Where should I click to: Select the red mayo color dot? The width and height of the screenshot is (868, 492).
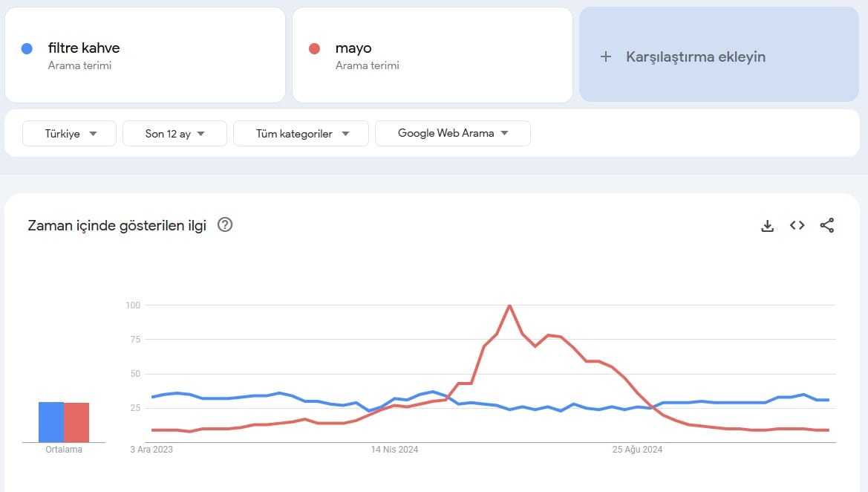click(x=314, y=49)
